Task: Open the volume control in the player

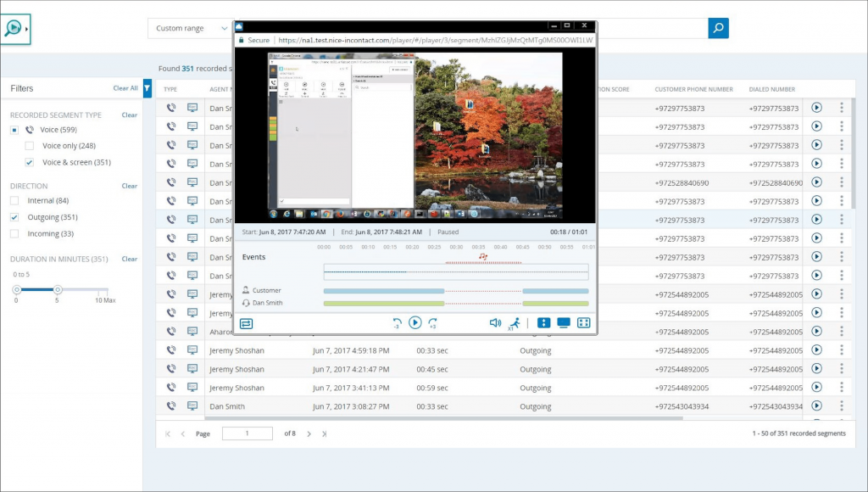Action: 496,323
